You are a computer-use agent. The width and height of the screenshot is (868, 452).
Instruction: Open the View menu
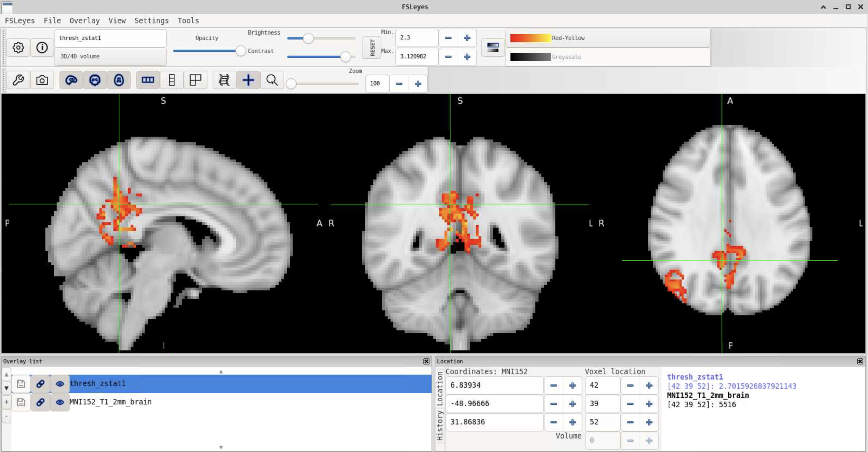[117, 21]
